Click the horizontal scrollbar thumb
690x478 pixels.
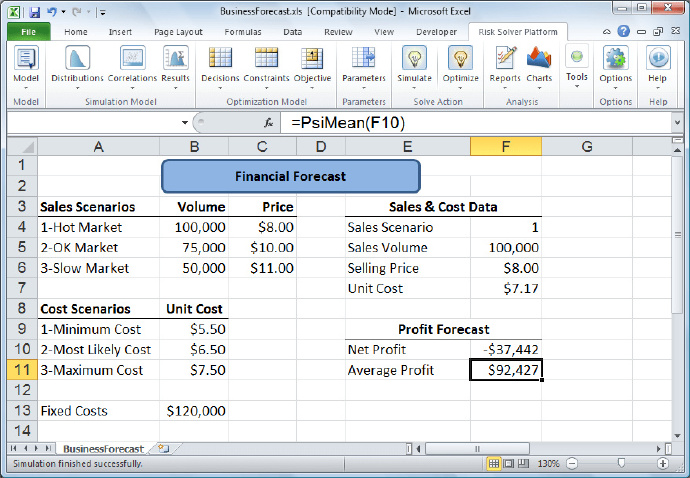[477, 449]
